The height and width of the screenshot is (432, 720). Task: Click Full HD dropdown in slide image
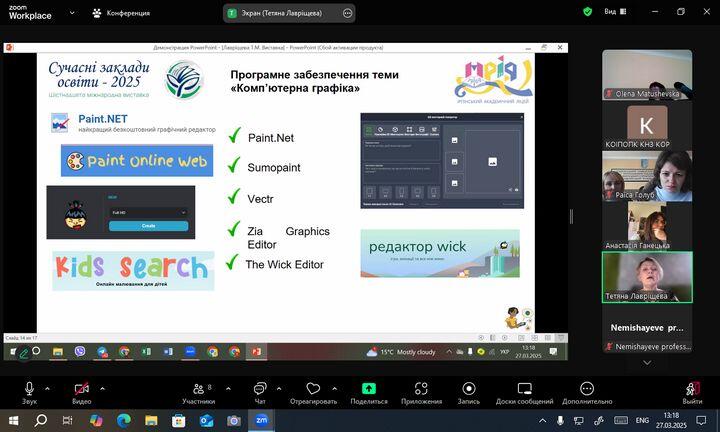coord(148,213)
